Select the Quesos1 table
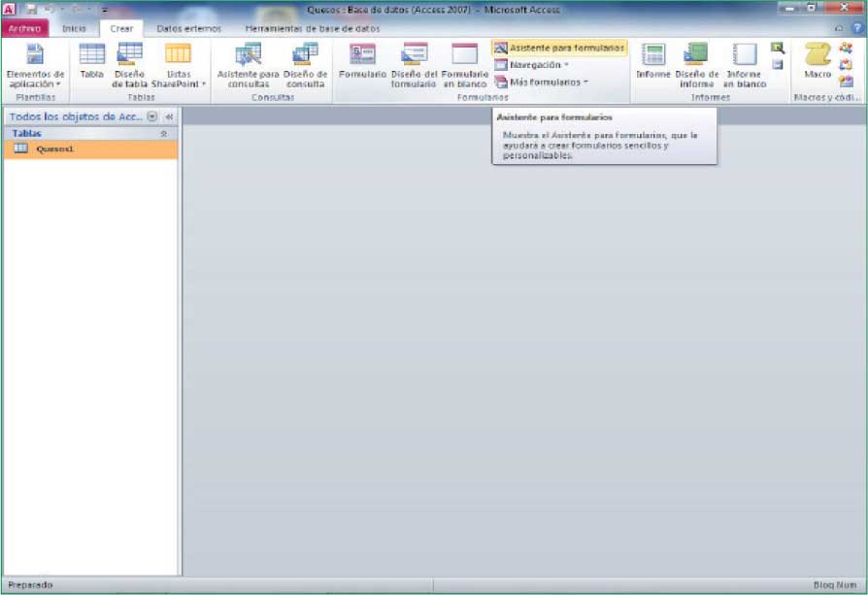This screenshot has width=868, height=595. pyautogui.click(x=54, y=149)
